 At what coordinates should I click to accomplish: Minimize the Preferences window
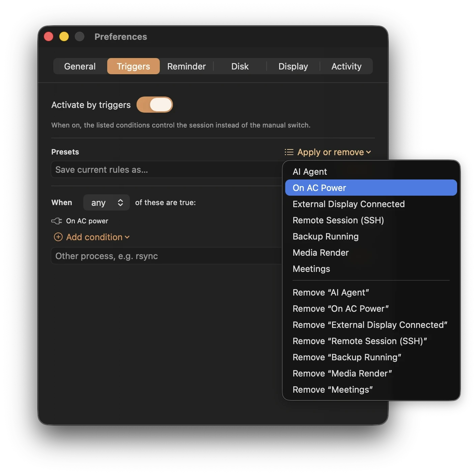click(x=64, y=36)
